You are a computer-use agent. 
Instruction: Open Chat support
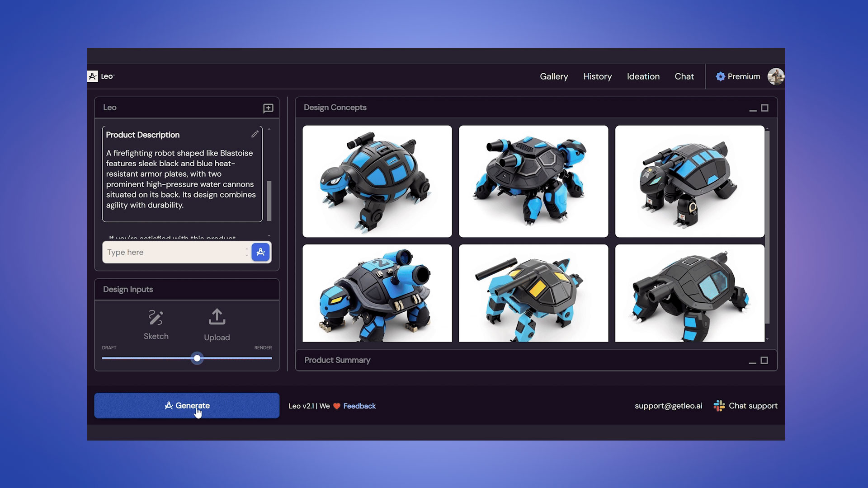click(753, 406)
